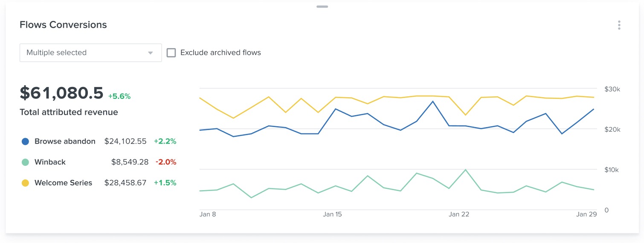Image resolution: width=644 pixels, height=243 pixels.
Task: Click the blue Browse abandon legend dot
Action: (25, 142)
